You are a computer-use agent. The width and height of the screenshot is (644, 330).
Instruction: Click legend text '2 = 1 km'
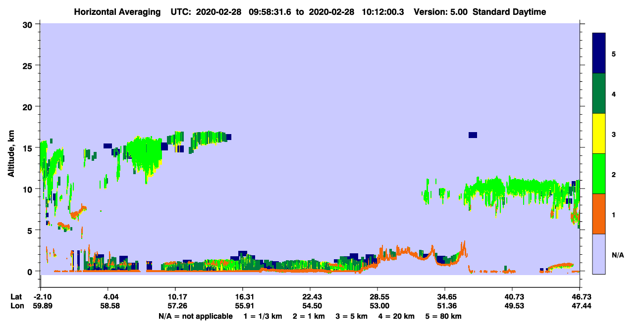(x=310, y=316)
